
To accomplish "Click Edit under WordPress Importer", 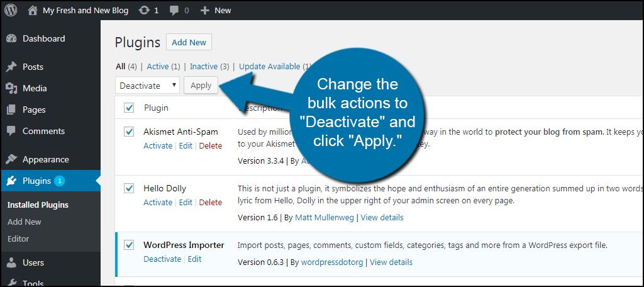I will coord(195,259).
